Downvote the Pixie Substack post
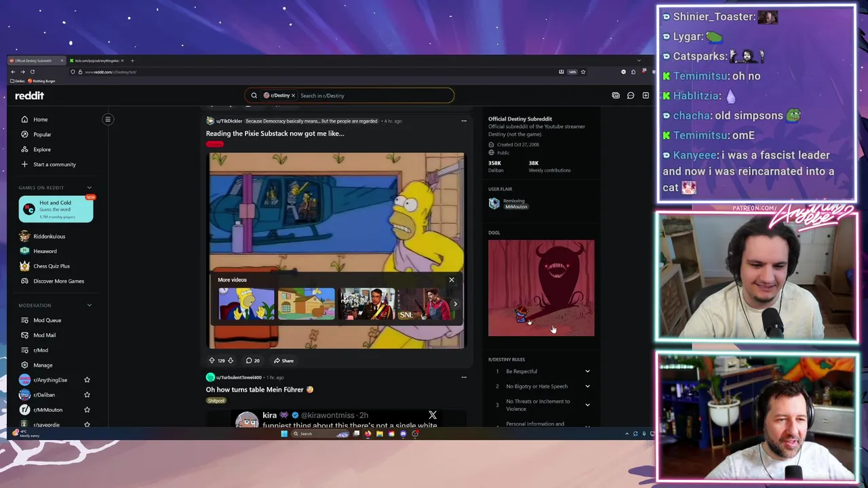The width and height of the screenshot is (868, 488). [x=231, y=361]
